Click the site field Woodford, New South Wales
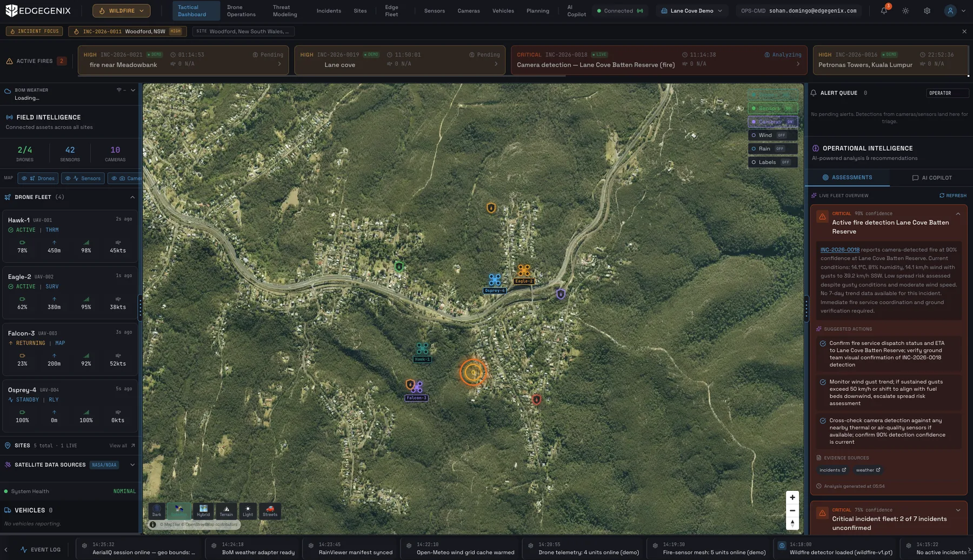973x560 pixels. click(x=243, y=31)
